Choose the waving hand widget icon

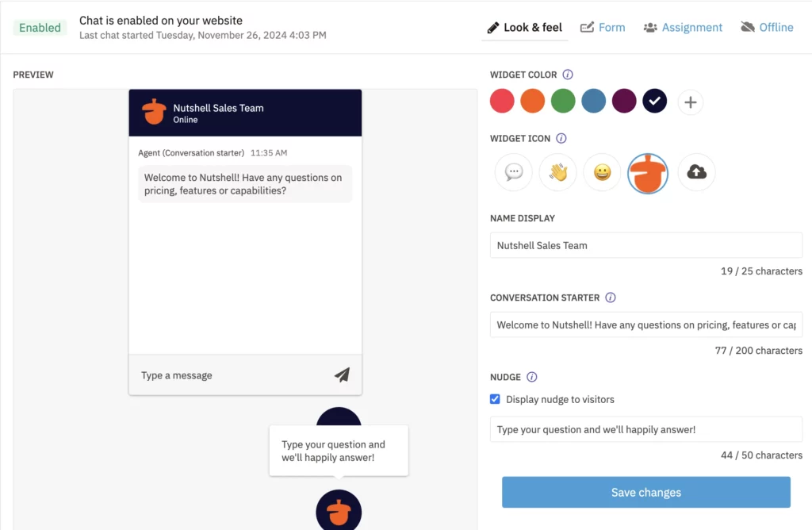558,172
